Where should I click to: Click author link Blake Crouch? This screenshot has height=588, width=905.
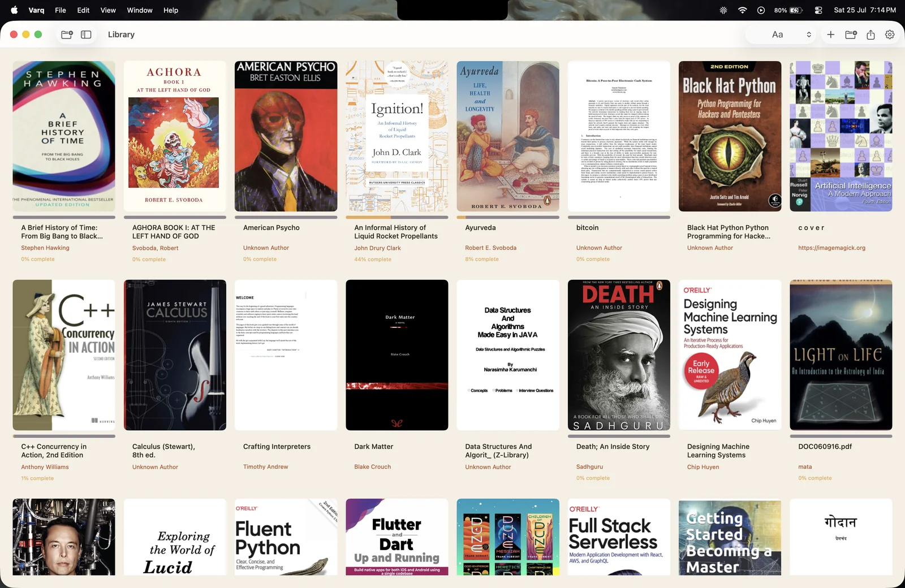click(372, 467)
